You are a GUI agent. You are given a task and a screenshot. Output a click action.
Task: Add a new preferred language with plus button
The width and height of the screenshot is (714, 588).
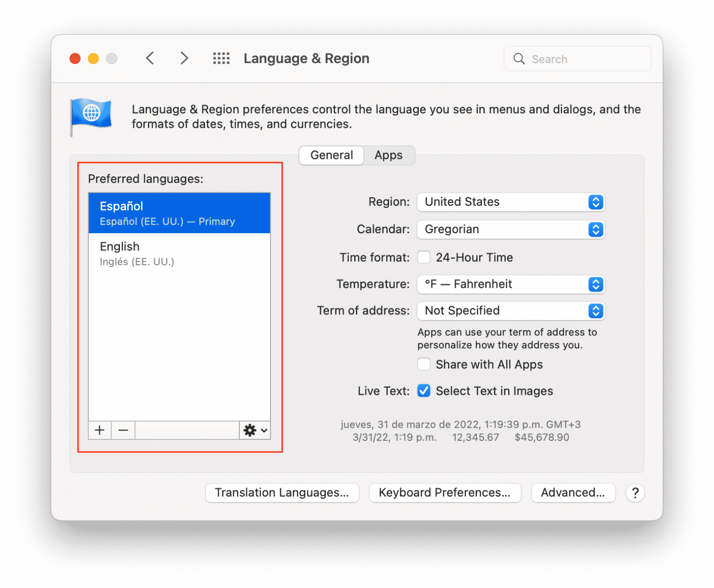[99, 430]
